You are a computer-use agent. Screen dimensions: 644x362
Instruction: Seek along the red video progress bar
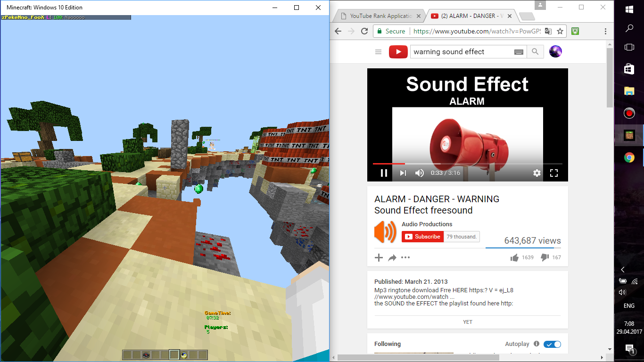pyautogui.click(x=467, y=164)
